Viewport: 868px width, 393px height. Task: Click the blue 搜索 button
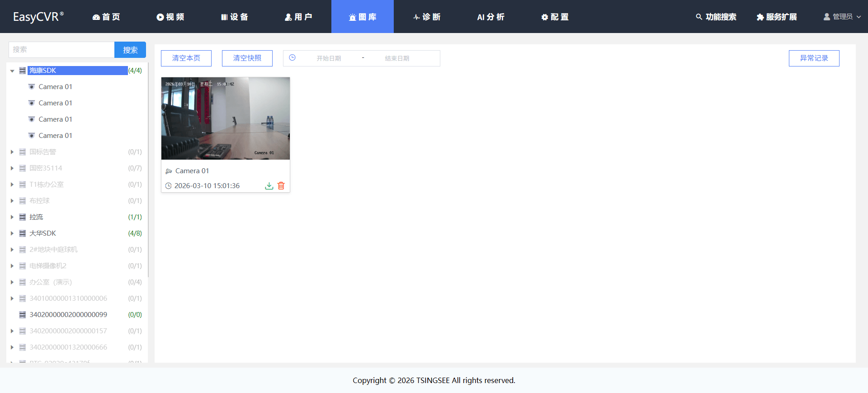click(x=130, y=50)
